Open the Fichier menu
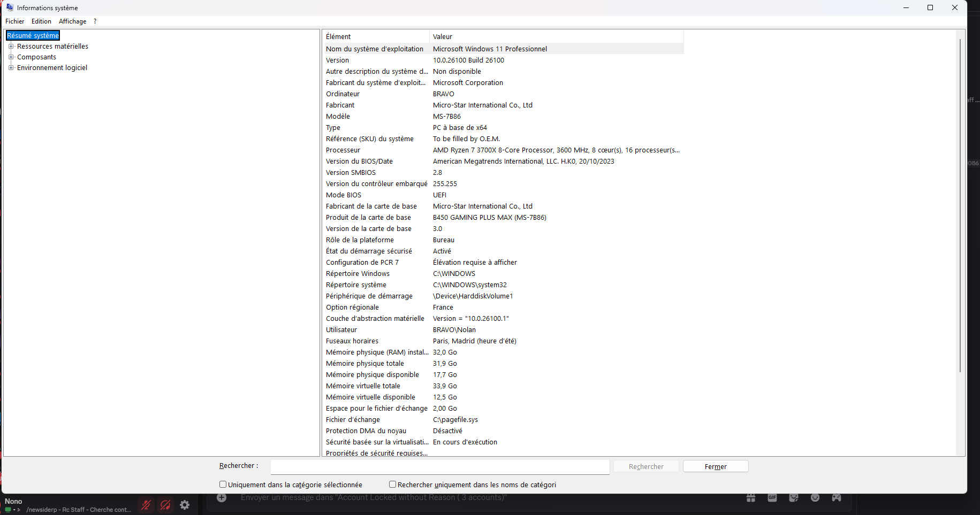Screen dimensions: 980x515 click(x=14, y=21)
